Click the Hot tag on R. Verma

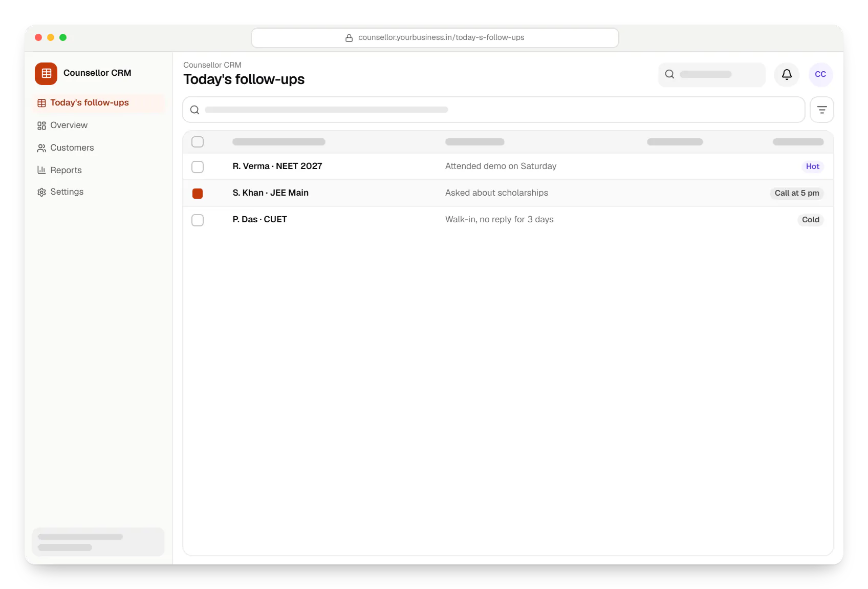[x=812, y=166]
